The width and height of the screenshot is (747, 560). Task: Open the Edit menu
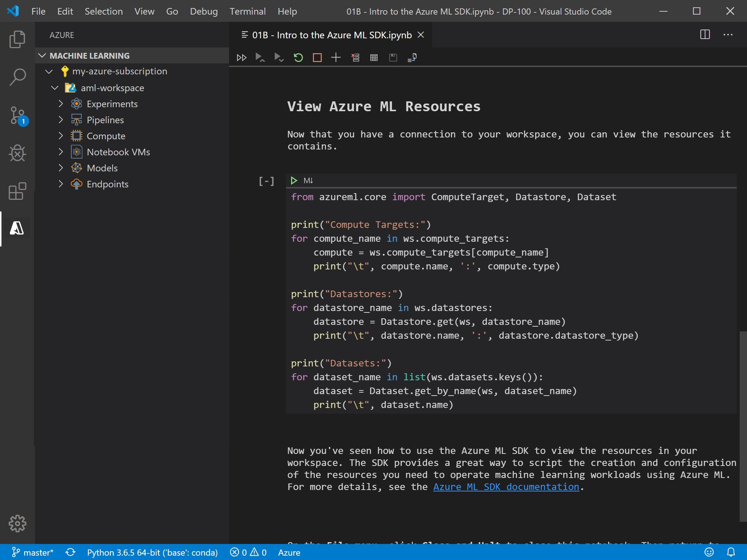click(x=65, y=11)
